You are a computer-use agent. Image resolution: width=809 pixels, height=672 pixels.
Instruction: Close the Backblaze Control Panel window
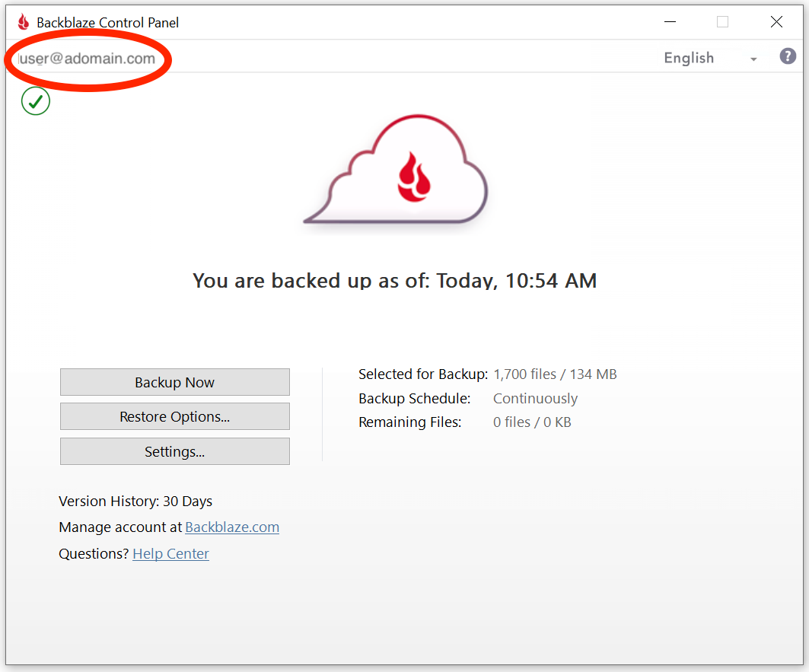click(776, 21)
